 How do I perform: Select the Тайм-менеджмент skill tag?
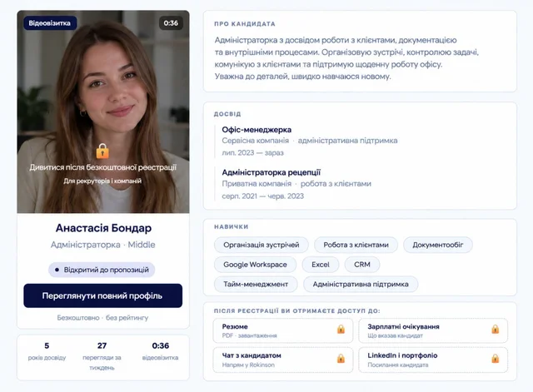(x=256, y=285)
